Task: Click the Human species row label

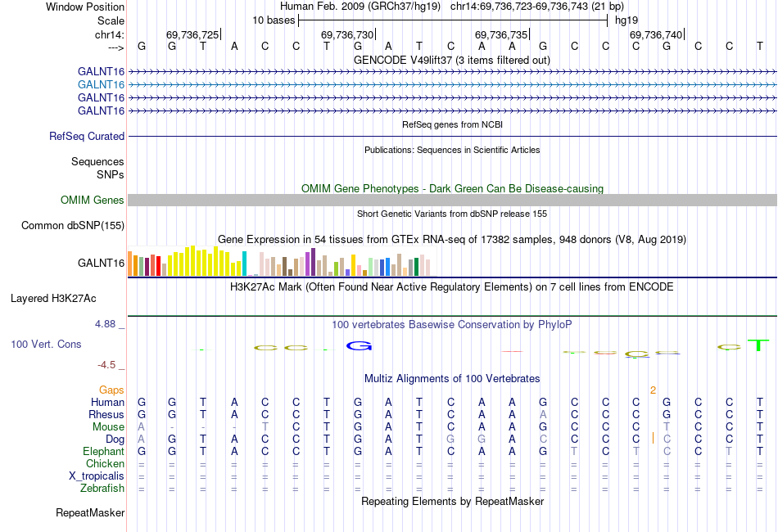Action: [x=107, y=402]
